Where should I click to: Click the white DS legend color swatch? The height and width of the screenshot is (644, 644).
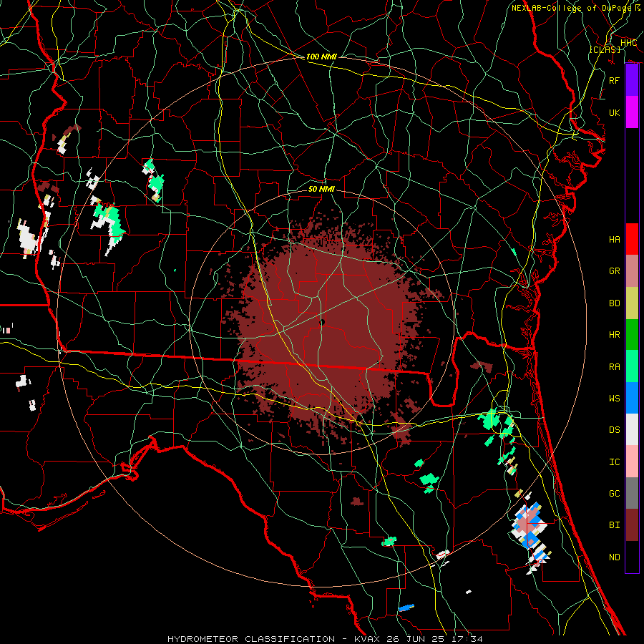632,429
